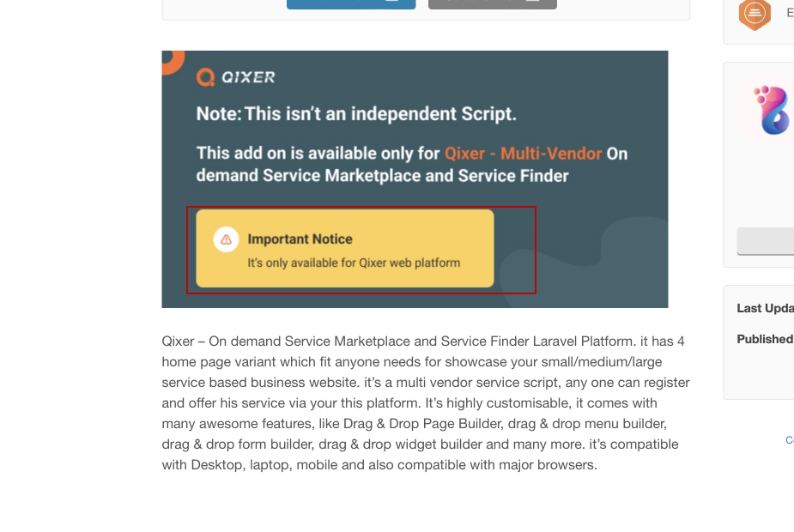Click the orange "Qixer - Multi-Vendor" text
The width and height of the screenshot is (794, 532).
(524, 154)
